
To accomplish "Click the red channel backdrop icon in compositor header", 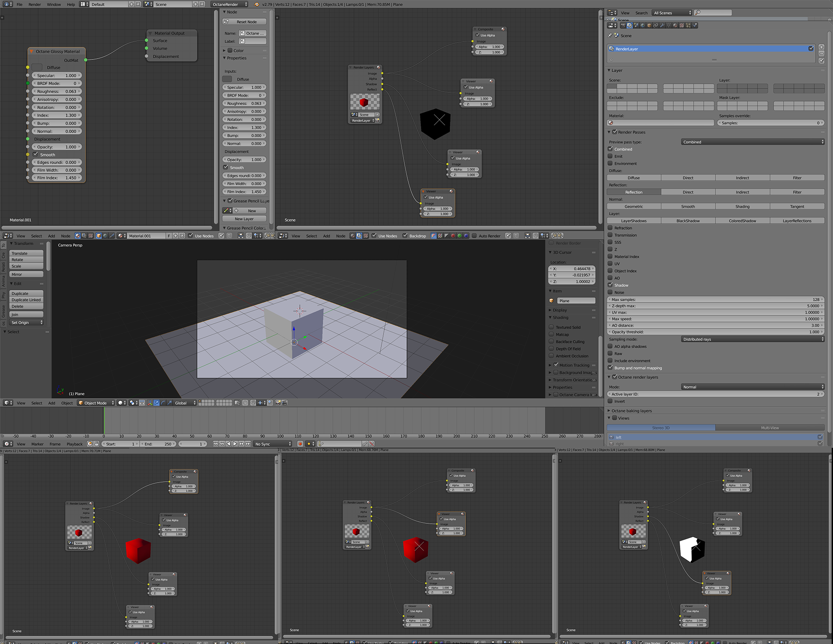I will [453, 236].
